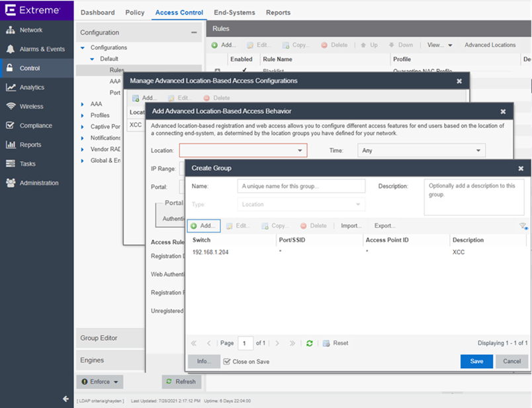Click Delete in the Create Group toolbar
The image size is (532, 408).
point(314,226)
